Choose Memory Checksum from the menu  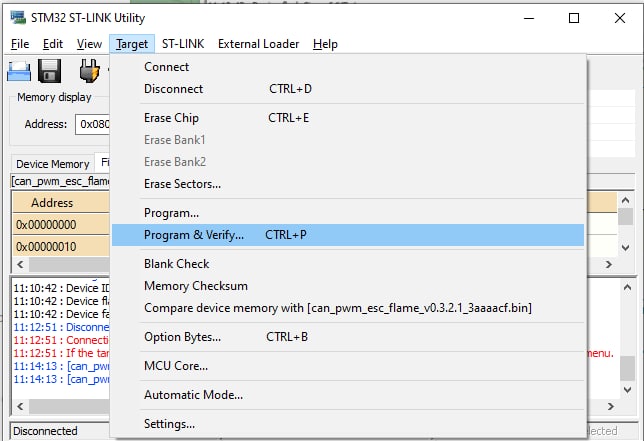click(x=348, y=286)
